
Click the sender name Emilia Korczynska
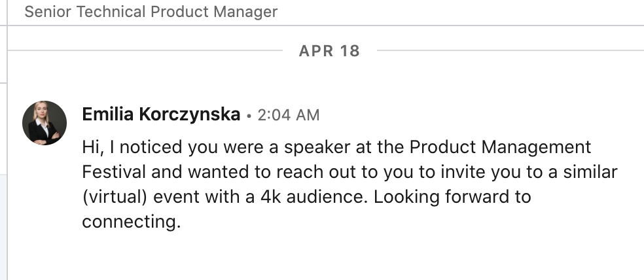click(161, 114)
